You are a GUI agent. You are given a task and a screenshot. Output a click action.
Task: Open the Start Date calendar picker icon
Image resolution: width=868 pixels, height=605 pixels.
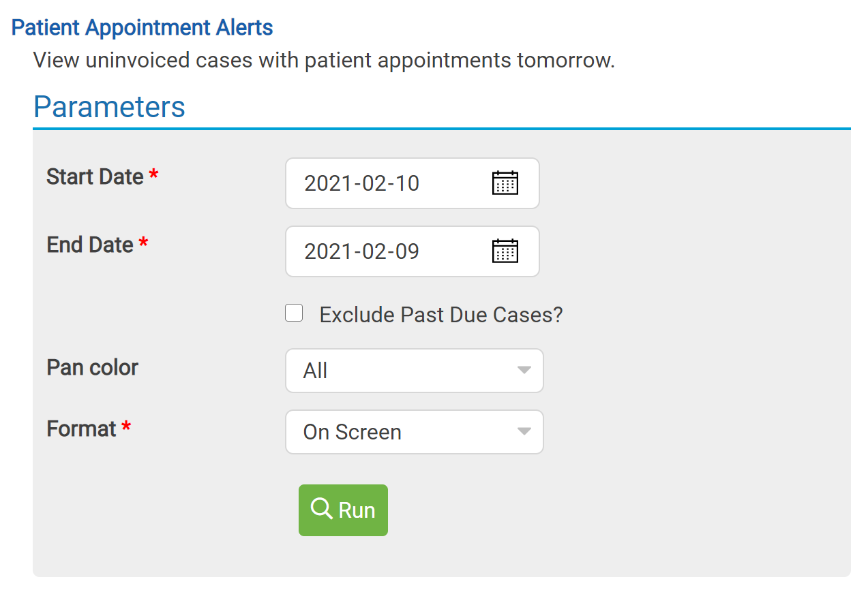tap(505, 183)
